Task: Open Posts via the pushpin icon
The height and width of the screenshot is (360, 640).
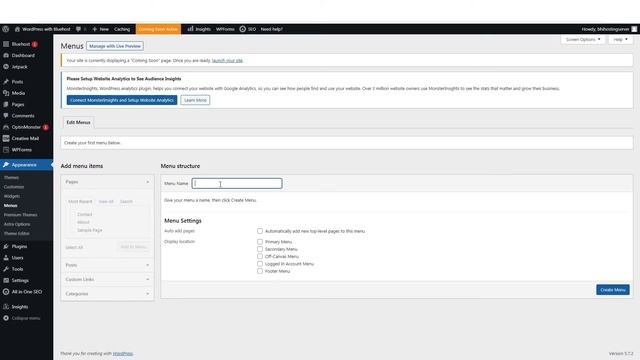Action: (6, 82)
